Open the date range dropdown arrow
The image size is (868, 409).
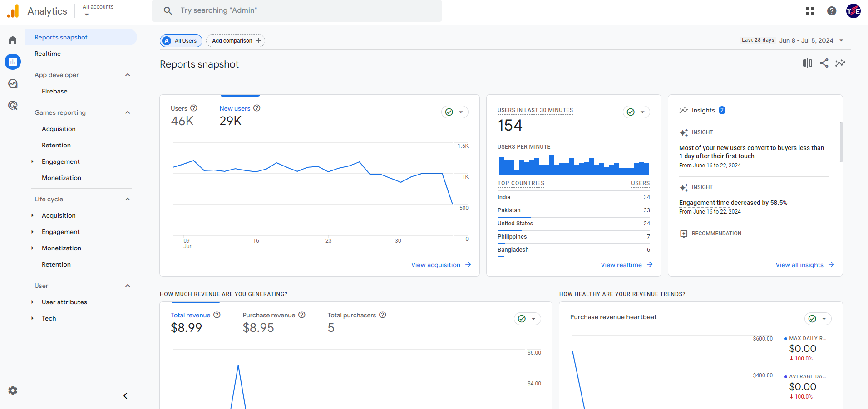(841, 40)
